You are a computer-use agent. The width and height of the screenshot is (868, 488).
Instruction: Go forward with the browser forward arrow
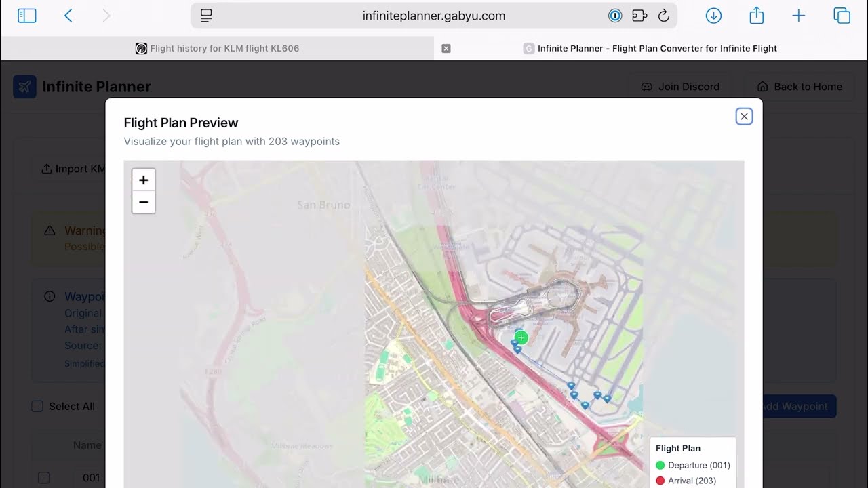pyautogui.click(x=106, y=16)
